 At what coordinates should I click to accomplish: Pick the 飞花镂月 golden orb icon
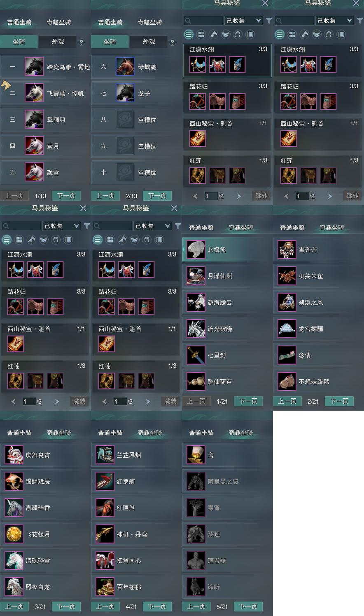click(x=14, y=534)
